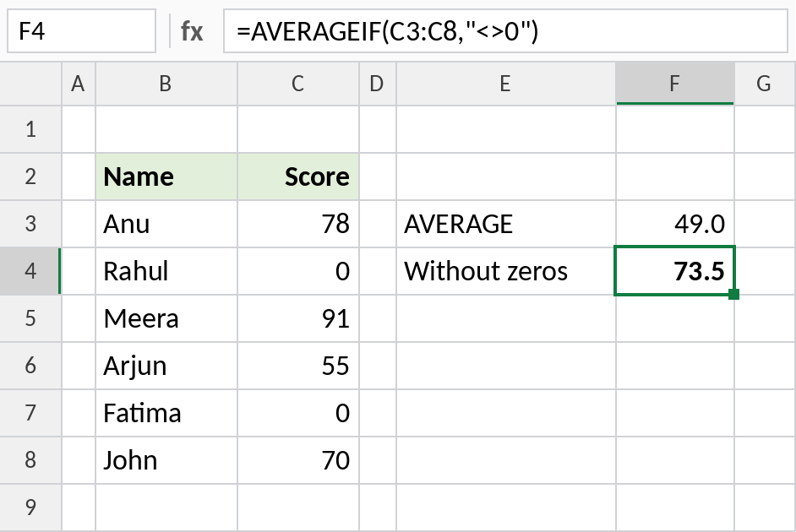Viewport: 796px width, 532px height.
Task: Click the Name header cell
Action: coord(166,176)
